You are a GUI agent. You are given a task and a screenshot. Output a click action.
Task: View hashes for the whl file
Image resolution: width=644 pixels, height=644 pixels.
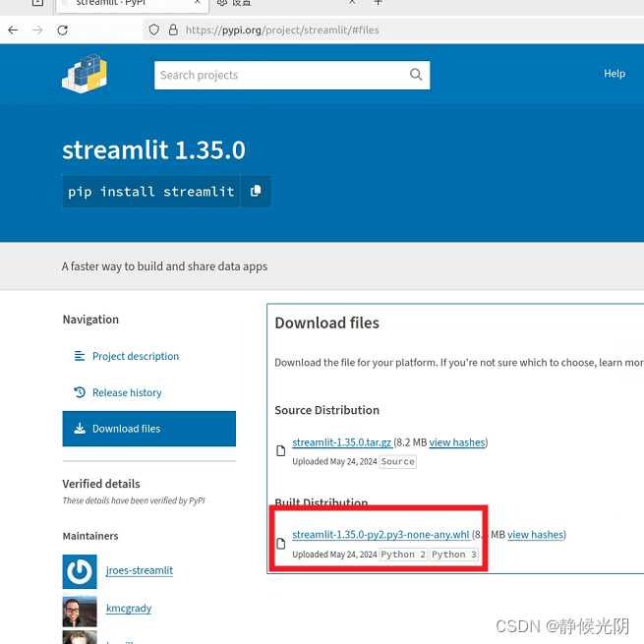535,534
